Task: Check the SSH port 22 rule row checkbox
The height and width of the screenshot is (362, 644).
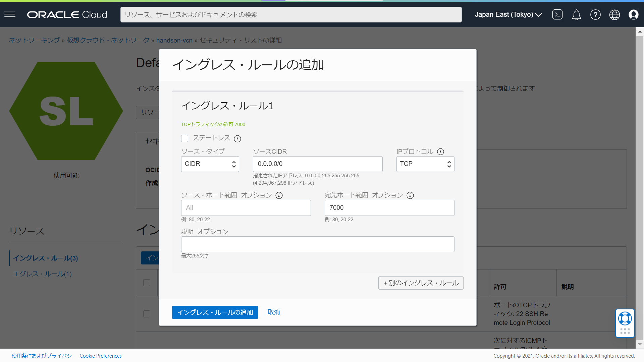Action: click(147, 314)
